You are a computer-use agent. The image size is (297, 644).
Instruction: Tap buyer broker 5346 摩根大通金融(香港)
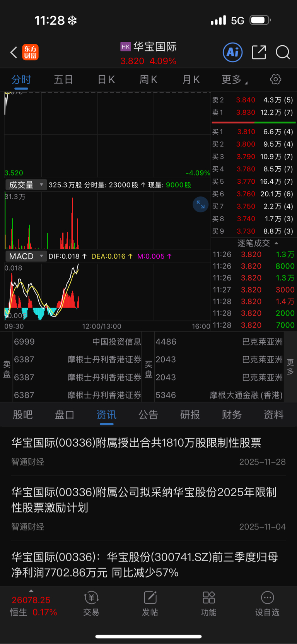[219, 395]
